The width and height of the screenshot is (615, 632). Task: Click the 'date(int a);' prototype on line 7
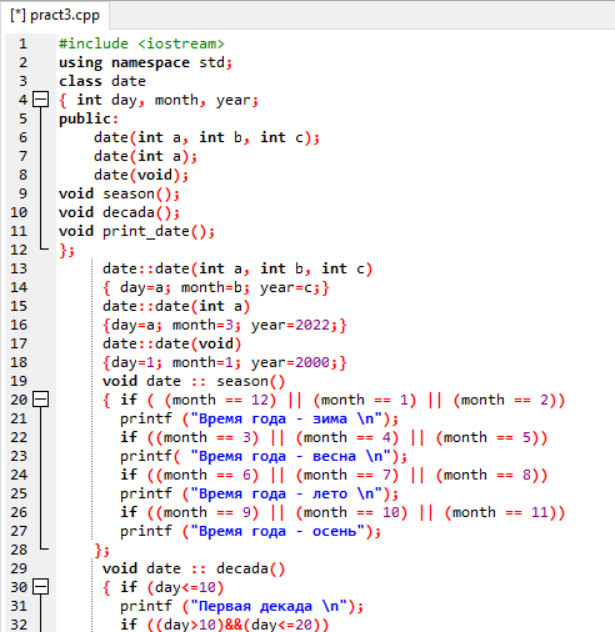click(x=145, y=156)
